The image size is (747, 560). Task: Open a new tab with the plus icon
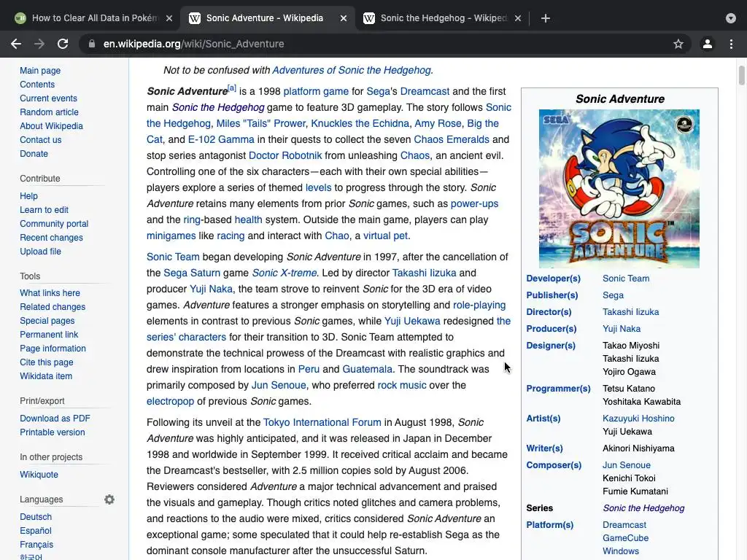(546, 18)
